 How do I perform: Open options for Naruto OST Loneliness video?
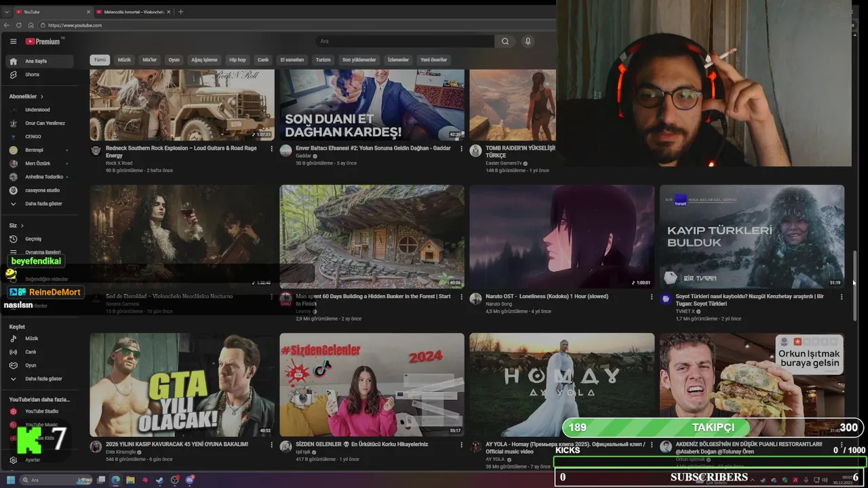tap(652, 297)
